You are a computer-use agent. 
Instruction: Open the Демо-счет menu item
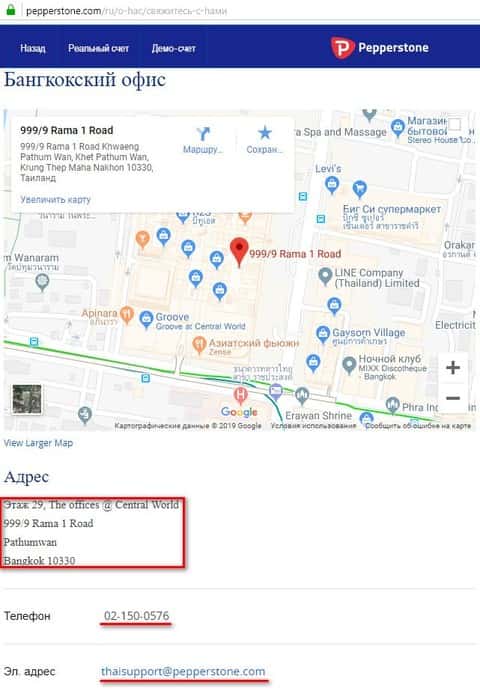click(x=173, y=48)
